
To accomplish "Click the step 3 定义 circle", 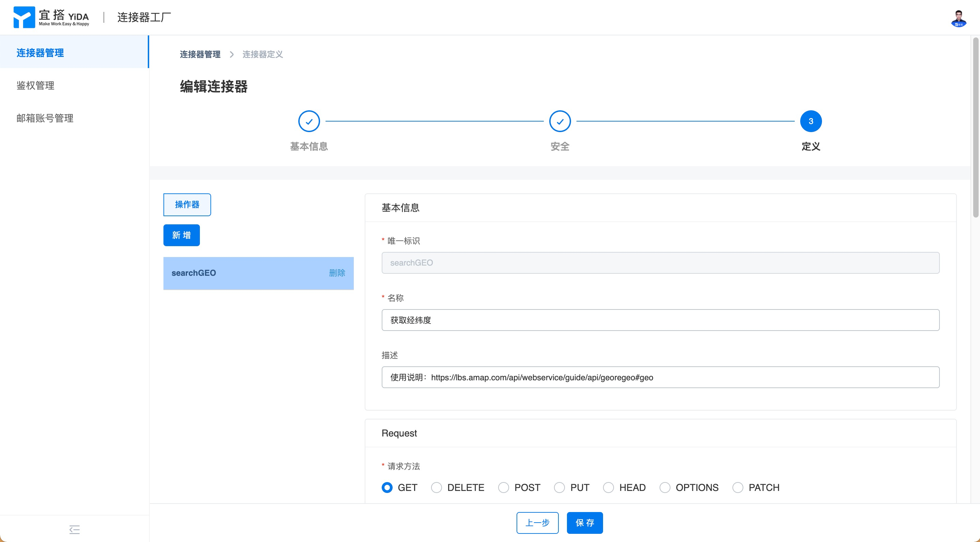I will pyautogui.click(x=811, y=121).
